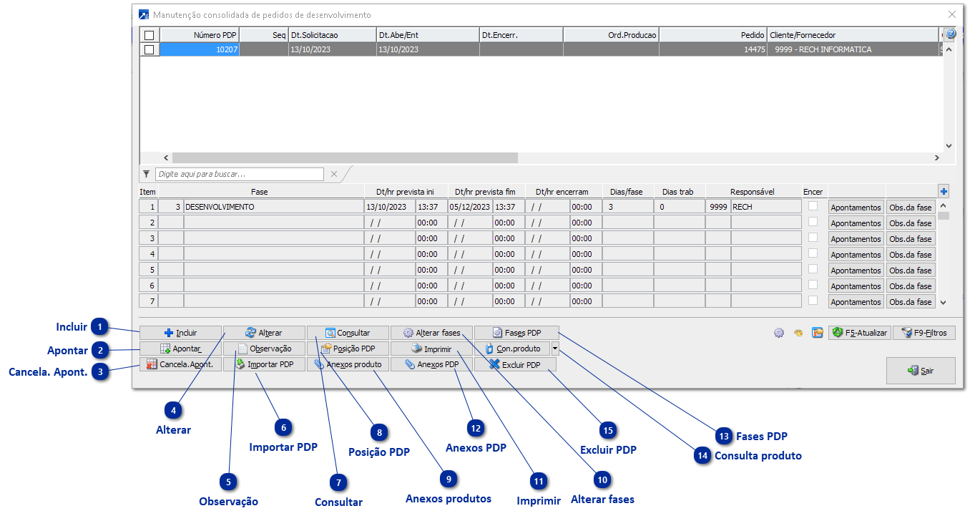Tick the select-all checkbox in grid header
Screen dimensions: 980x521
149,35
